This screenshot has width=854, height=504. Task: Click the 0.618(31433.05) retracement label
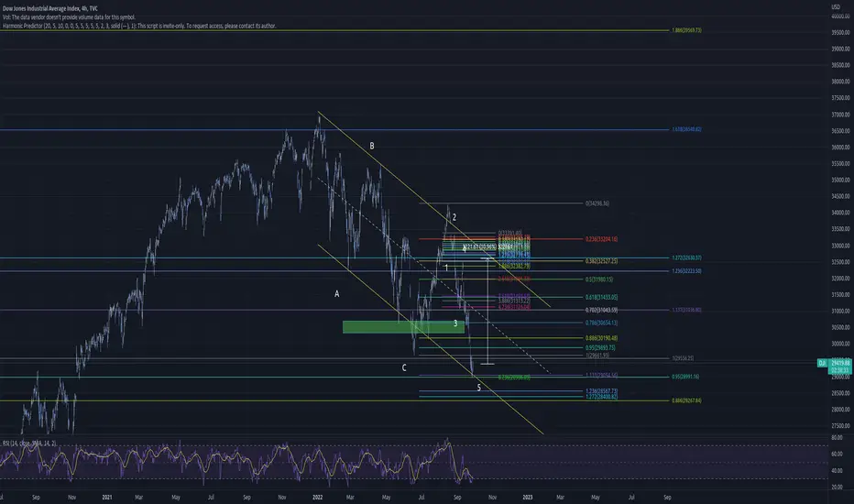click(x=601, y=298)
